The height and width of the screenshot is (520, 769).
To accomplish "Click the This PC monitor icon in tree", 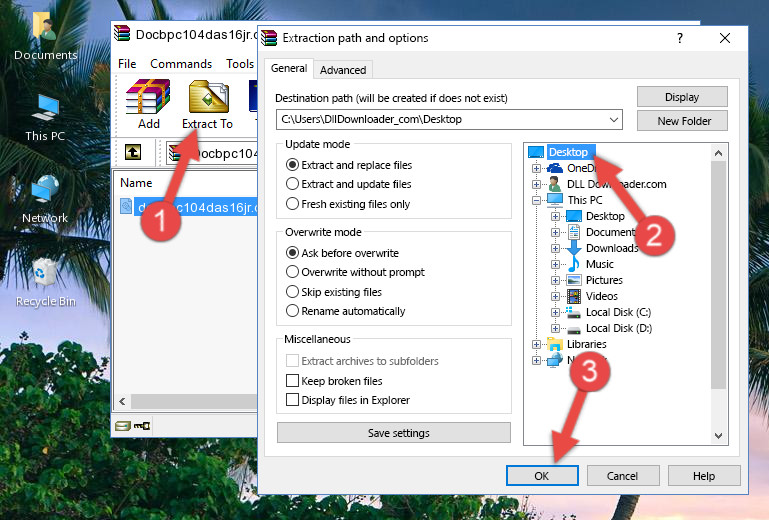I will pos(555,200).
